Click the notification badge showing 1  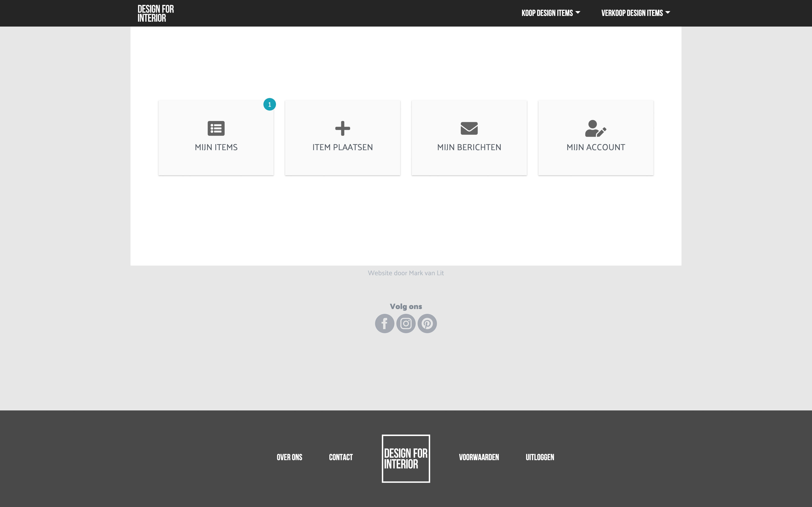(x=269, y=104)
